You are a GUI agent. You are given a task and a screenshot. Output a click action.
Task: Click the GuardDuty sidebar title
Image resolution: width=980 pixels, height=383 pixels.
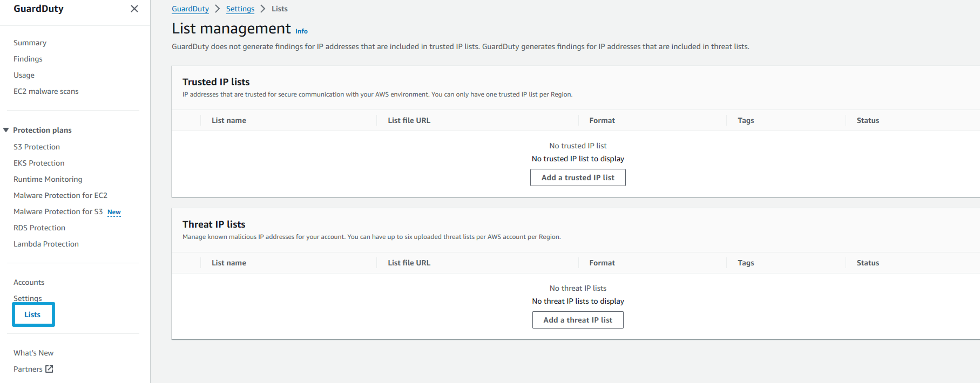[39, 9]
